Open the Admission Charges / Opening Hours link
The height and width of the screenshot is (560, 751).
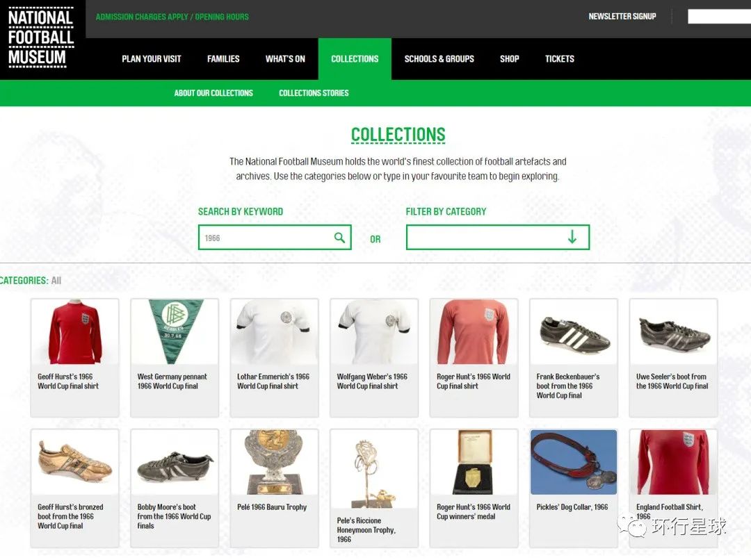(x=172, y=17)
